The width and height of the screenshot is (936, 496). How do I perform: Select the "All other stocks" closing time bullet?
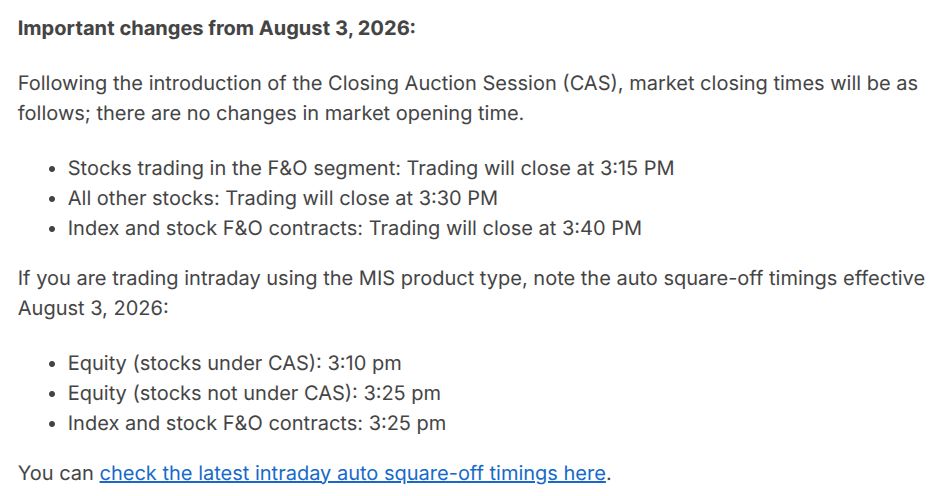coord(282,198)
